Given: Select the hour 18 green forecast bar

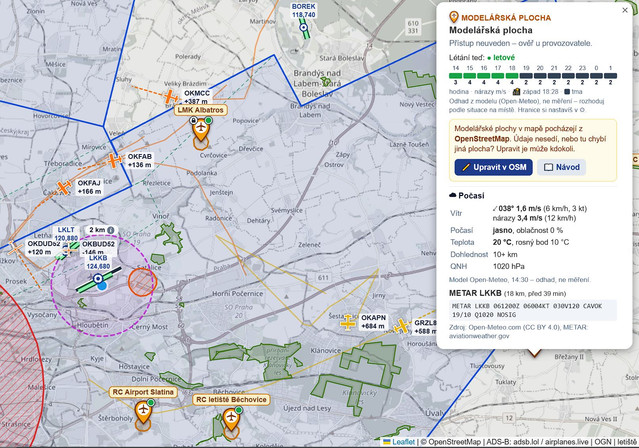Looking at the screenshot, I should (x=512, y=76).
